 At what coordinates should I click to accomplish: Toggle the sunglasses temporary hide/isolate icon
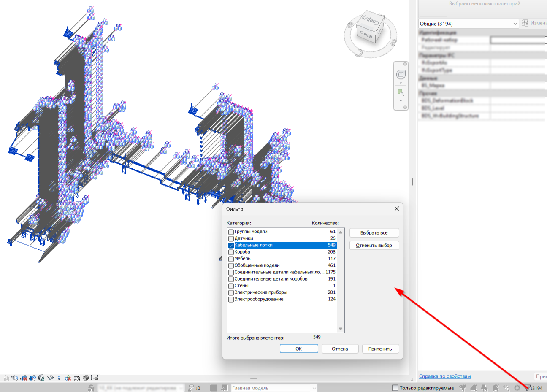[51, 378]
